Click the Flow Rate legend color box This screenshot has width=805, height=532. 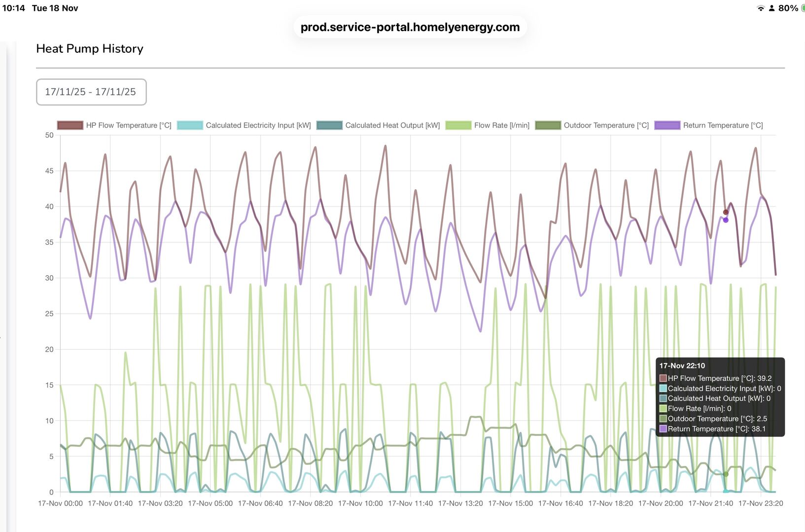coord(458,125)
